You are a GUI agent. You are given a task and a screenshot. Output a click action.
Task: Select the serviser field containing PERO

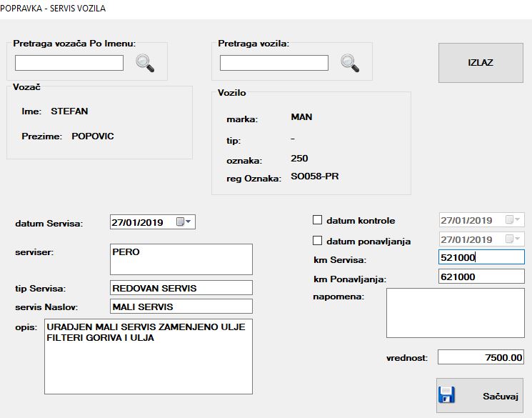181,259
